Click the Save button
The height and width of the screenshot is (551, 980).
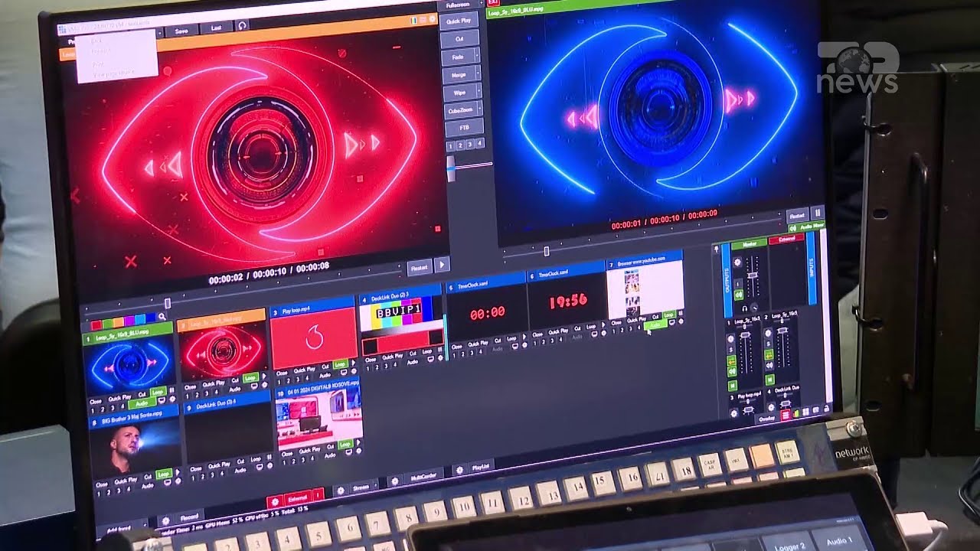(181, 31)
